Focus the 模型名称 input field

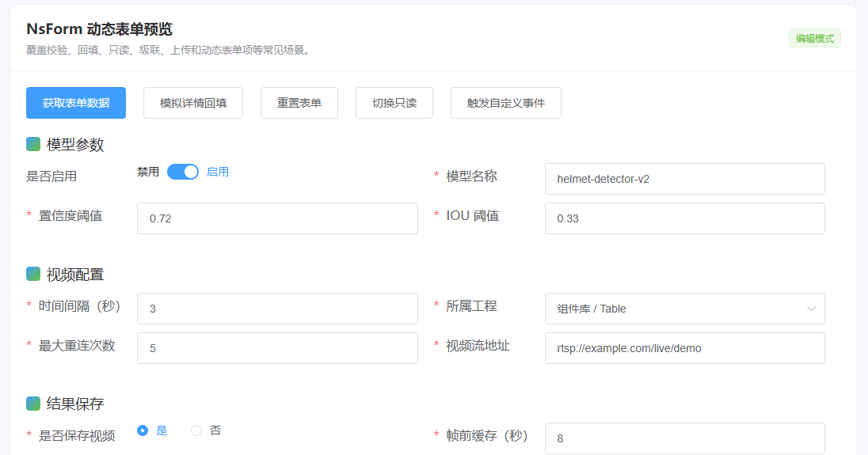pos(684,179)
